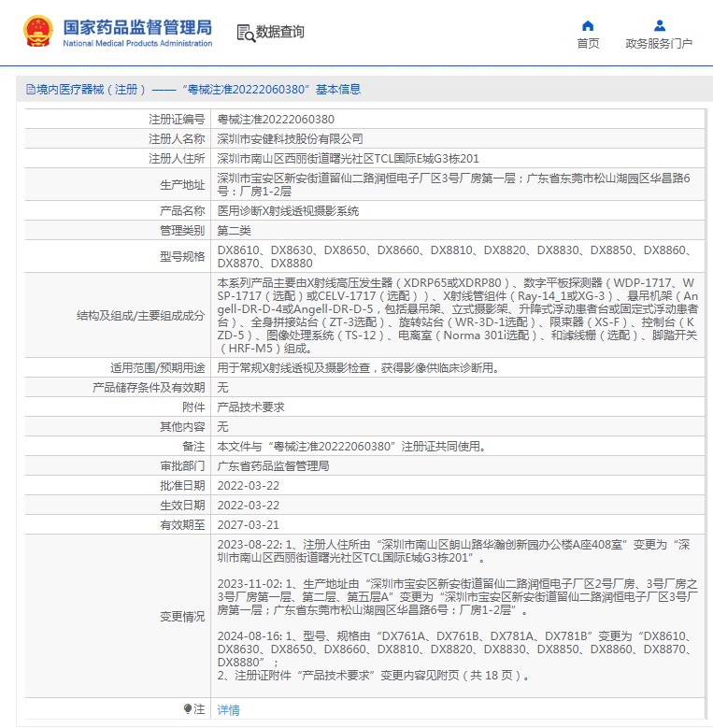This screenshot has height=728, width=713.
Task: Click the structure and composition description
Action: pyautogui.click(x=458, y=315)
